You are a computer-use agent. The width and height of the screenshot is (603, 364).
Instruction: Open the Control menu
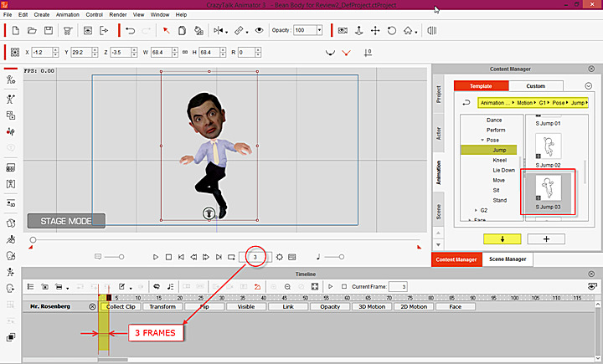click(x=94, y=14)
